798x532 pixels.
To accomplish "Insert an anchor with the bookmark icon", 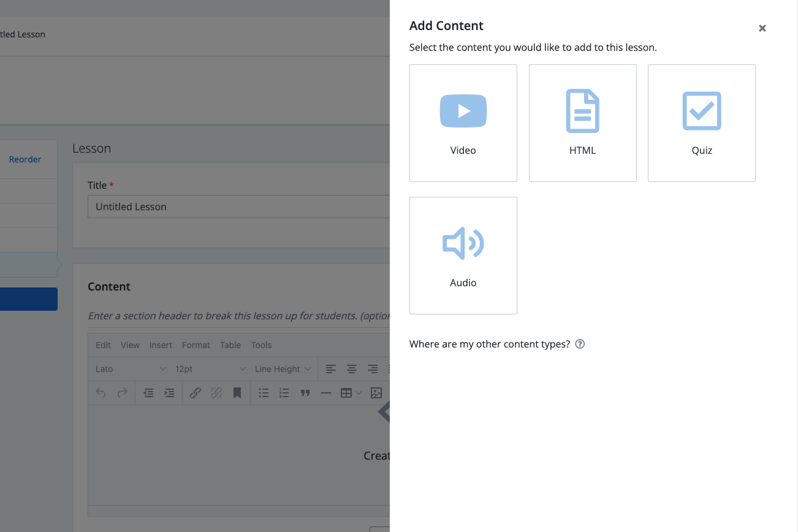I will (237, 393).
